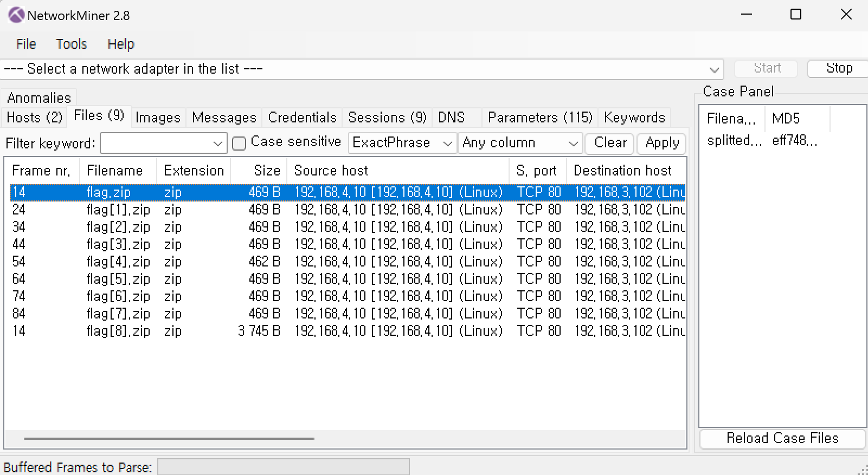Select the flag[1].zip file row
The width and height of the screenshot is (868, 475).
point(348,210)
